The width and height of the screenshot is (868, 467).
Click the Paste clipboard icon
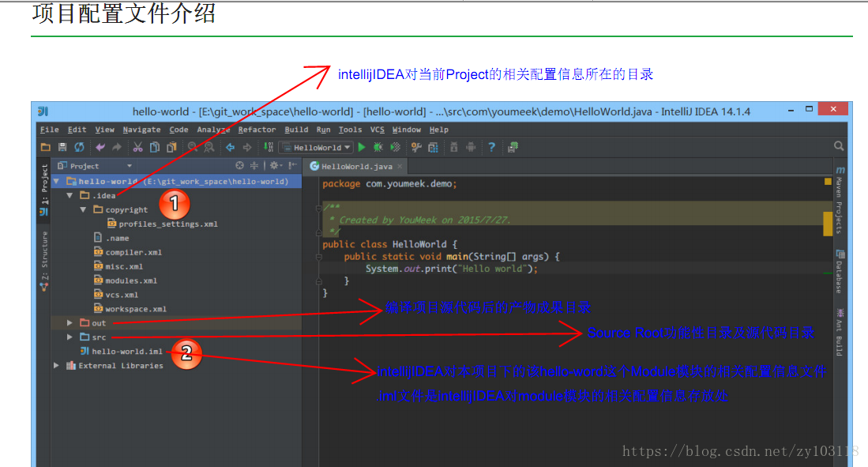tap(171, 147)
